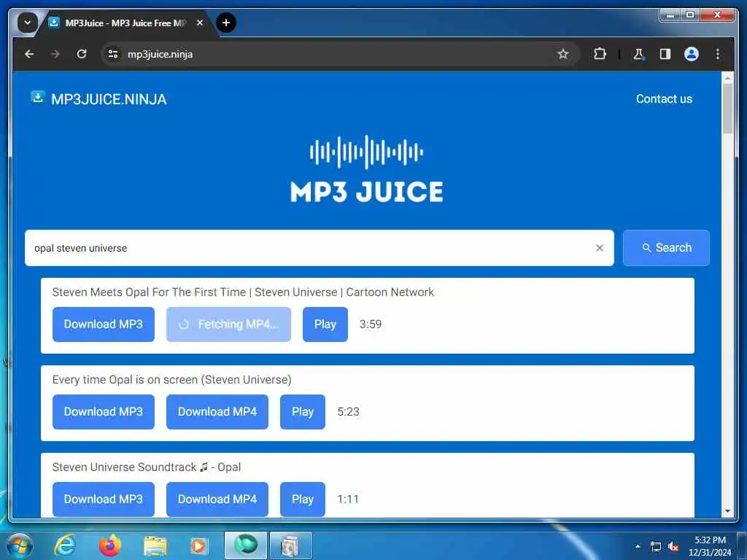
Task: Click the 5:23 duration text
Action: click(348, 412)
